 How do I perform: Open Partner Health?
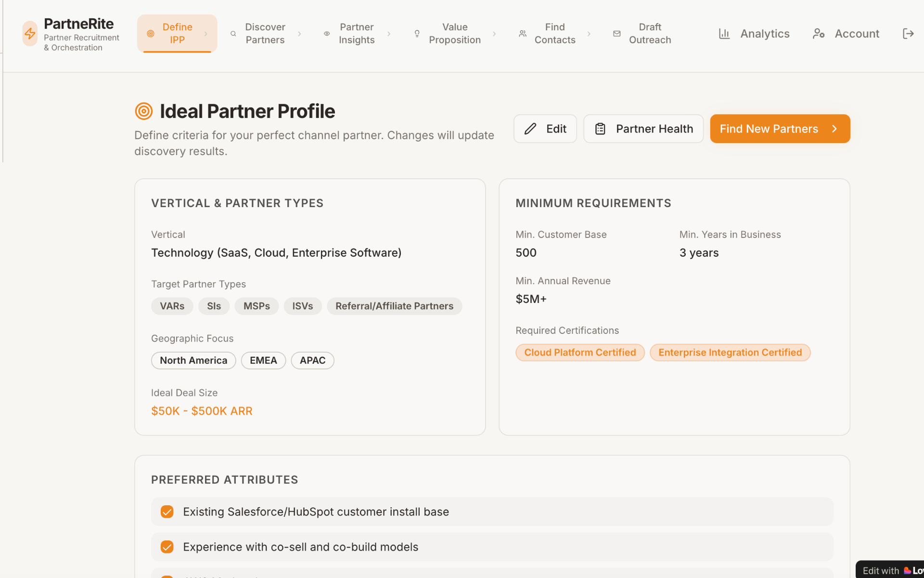(643, 129)
